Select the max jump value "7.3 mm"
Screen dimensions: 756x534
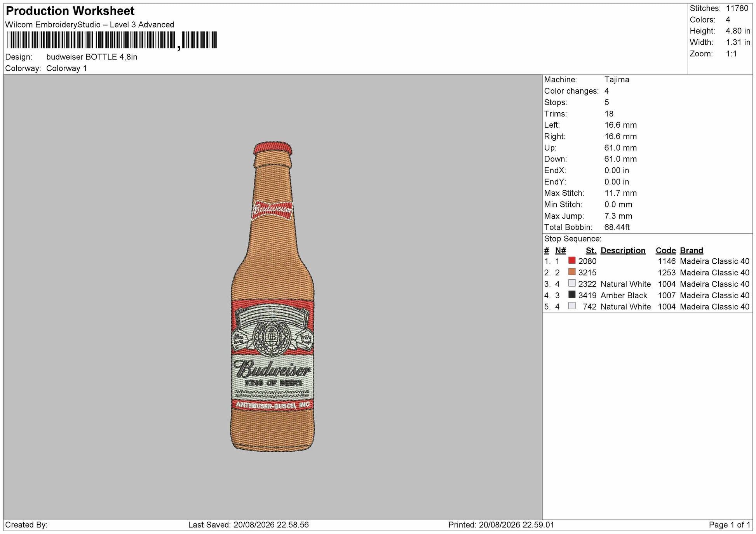coord(618,216)
